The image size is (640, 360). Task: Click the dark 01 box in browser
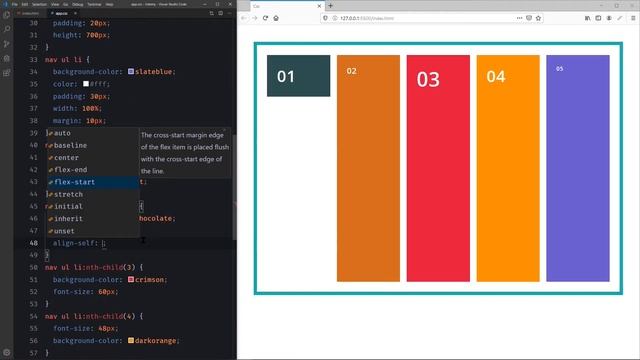(298, 76)
